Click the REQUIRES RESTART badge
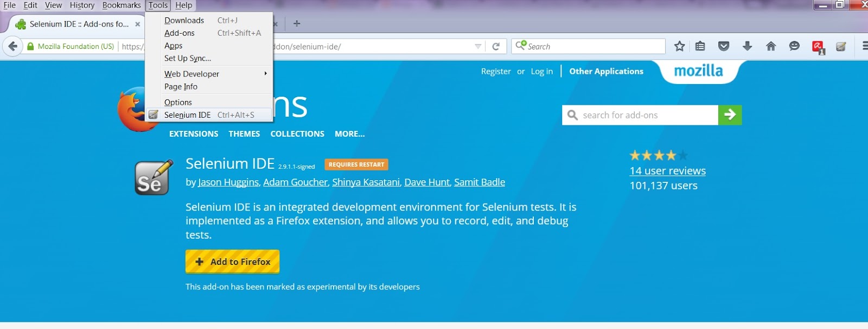Screen dimensions: 868x329 [x=356, y=164]
